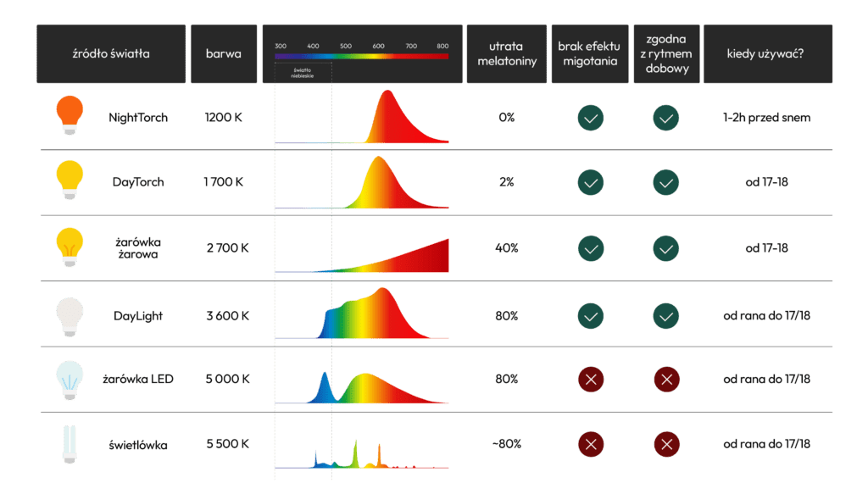Viewport: 868px width, 494px height.
Task: Click the DayLight product name
Action: tap(138, 316)
